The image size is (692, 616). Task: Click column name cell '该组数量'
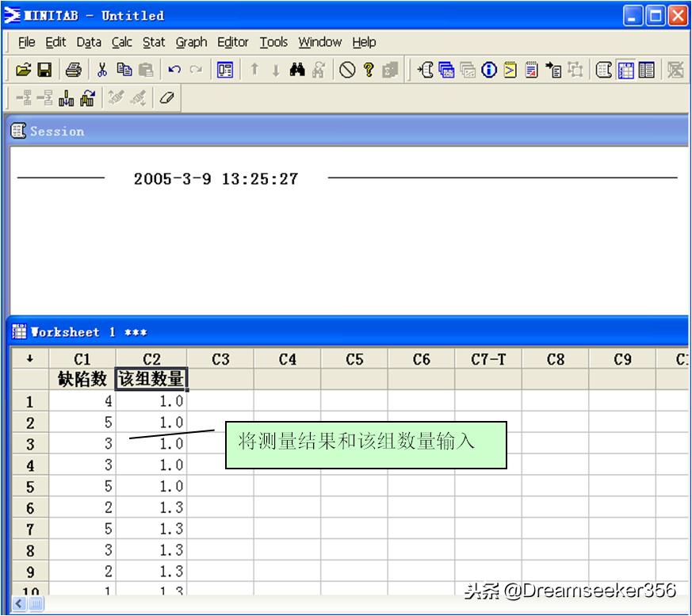coord(151,379)
